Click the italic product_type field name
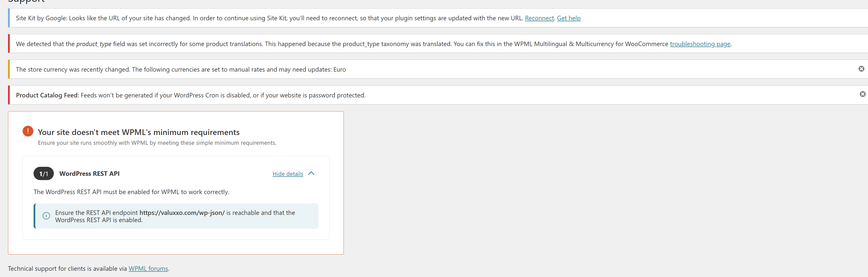The height and width of the screenshot is (277, 868). click(94, 44)
